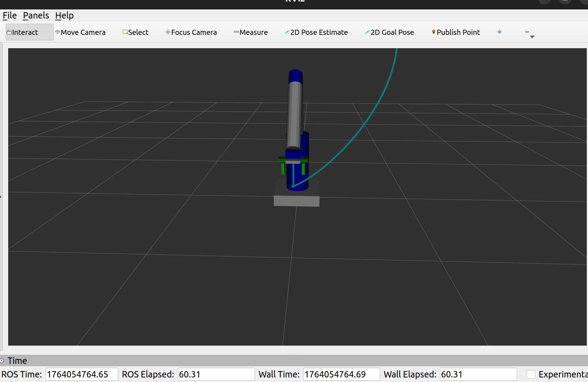
Task: Pick the Measure tool
Action: [x=251, y=32]
